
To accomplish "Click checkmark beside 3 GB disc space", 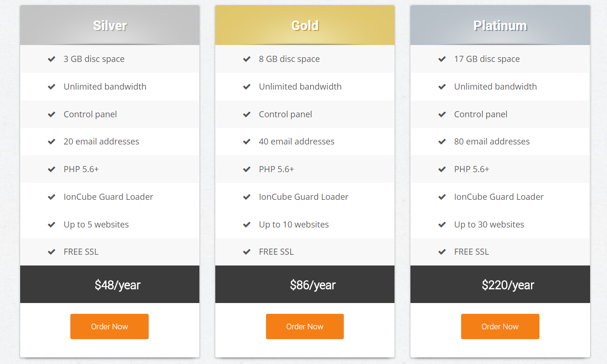I will tap(52, 59).
